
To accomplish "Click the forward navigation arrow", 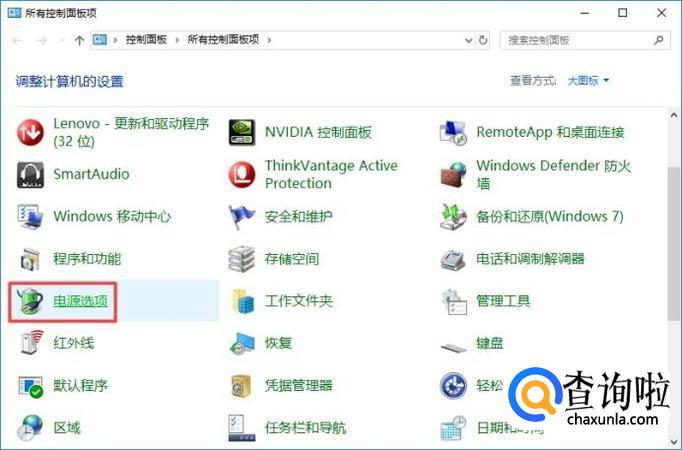I will pos(42,40).
